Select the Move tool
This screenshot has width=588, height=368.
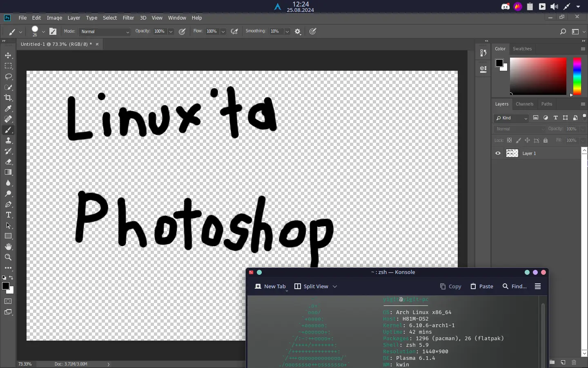[x=8, y=55]
